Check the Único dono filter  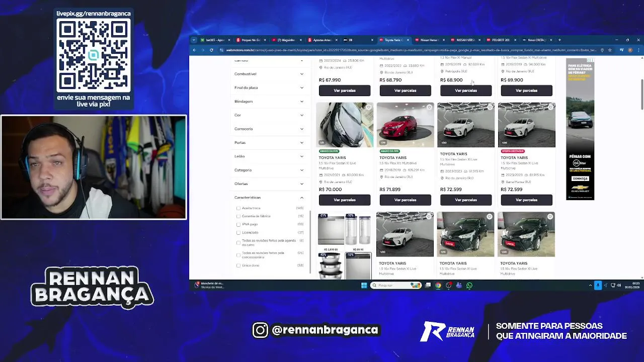pyautogui.click(x=238, y=265)
